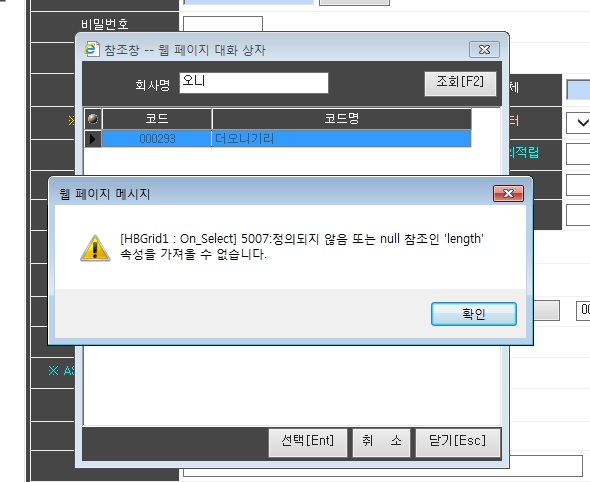This screenshot has width=590, height=482.
Task: Click the Internet Explorer icon in 참조창 title bar
Action: [91, 49]
